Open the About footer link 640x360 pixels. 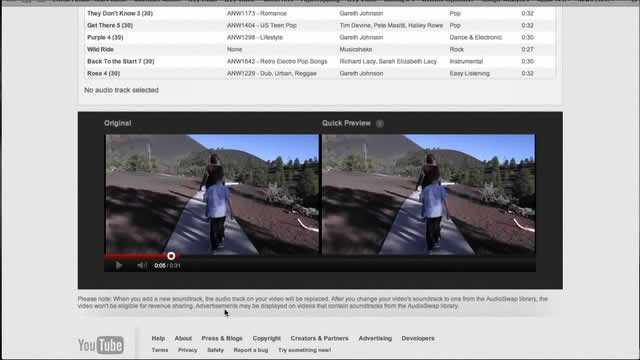pyautogui.click(x=183, y=338)
